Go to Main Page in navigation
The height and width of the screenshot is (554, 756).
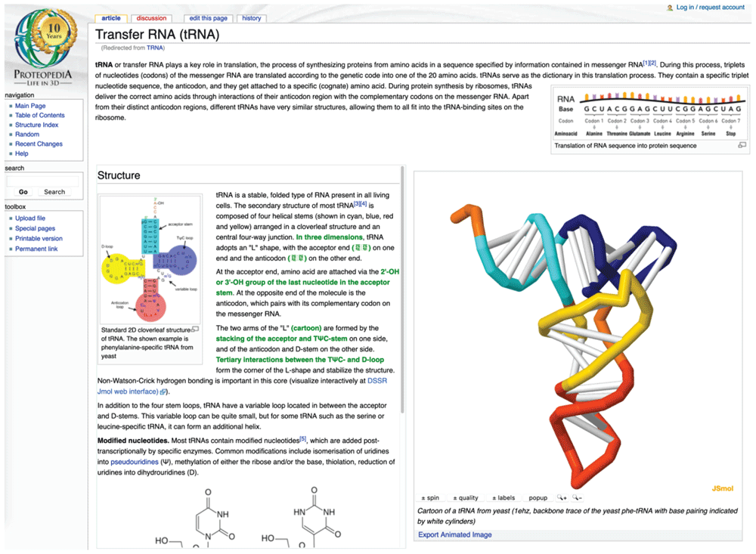pyautogui.click(x=30, y=106)
